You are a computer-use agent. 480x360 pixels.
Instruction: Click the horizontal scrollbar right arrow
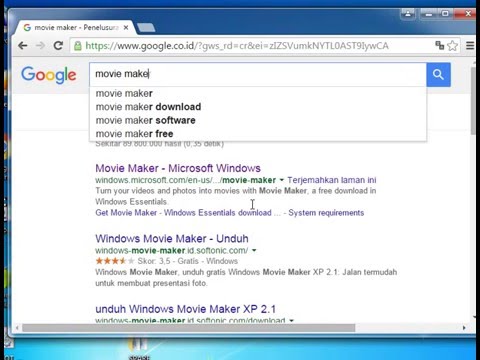464,328
